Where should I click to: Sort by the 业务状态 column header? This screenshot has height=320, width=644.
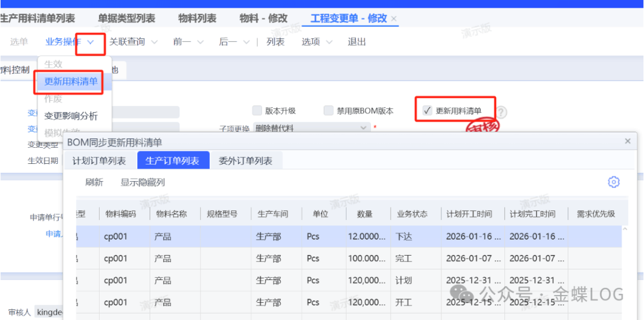coord(413,214)
